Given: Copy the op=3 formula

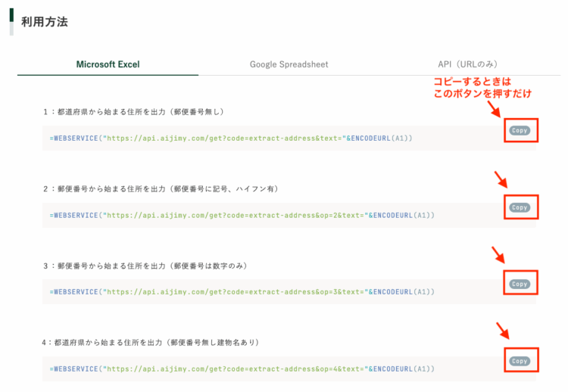Looking at the screenshot, I should click(520, 284).
